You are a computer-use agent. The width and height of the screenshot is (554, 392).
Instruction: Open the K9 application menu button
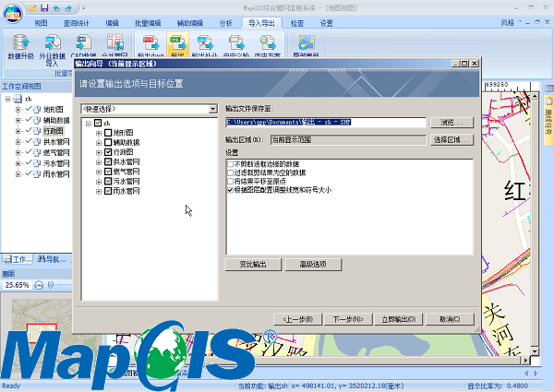tap(12, 14)
